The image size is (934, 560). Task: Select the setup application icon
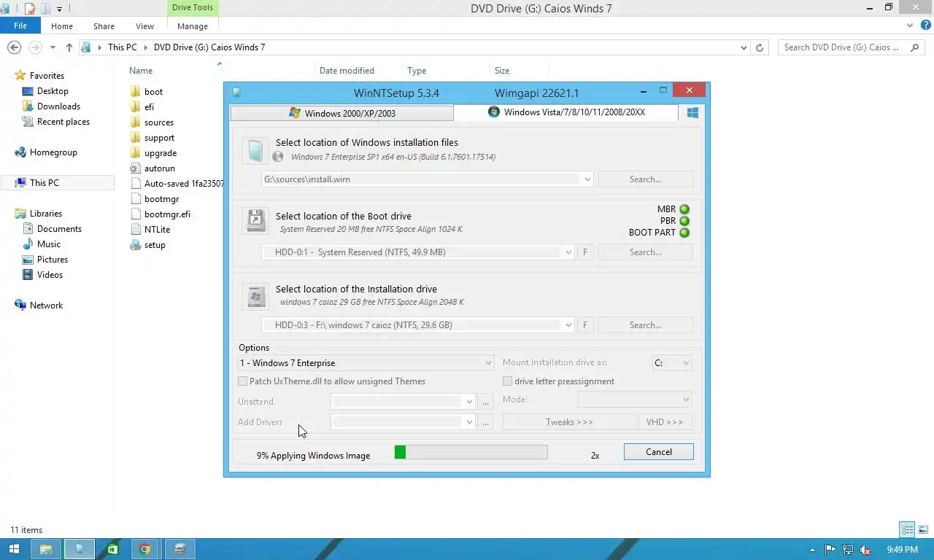point(135,244)
